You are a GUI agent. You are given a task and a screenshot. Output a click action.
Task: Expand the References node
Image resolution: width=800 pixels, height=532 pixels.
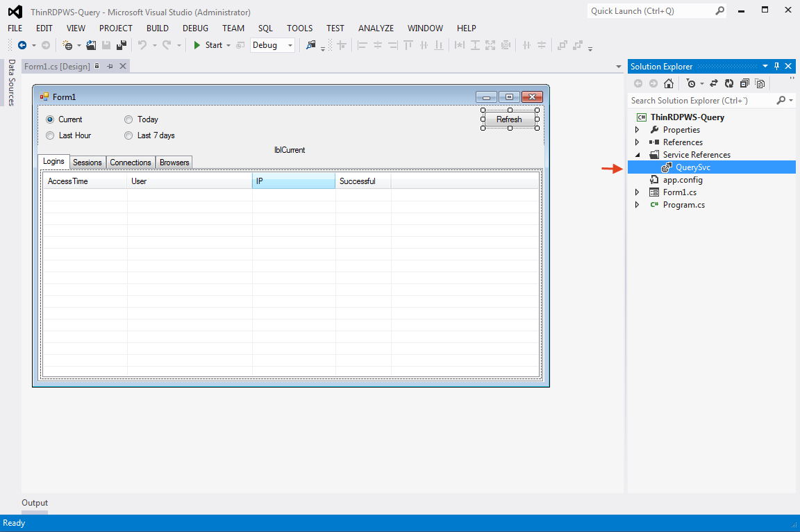(x=637, y=142)
